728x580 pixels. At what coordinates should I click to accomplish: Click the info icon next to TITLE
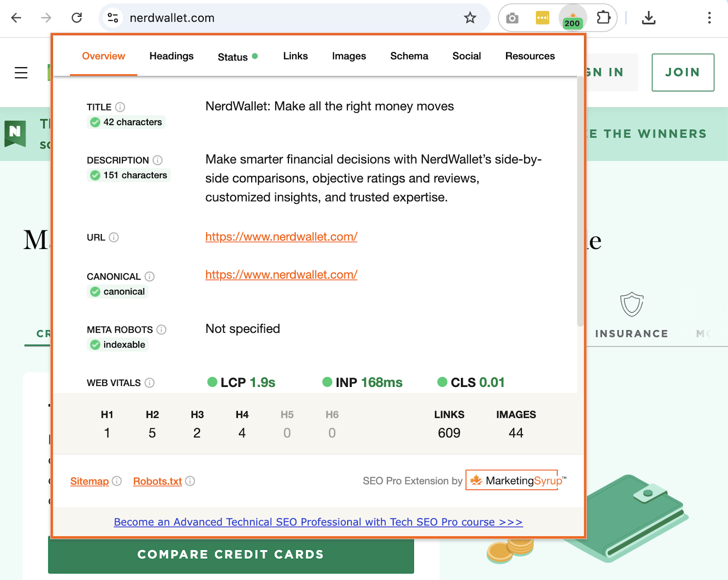coord(120,107)
